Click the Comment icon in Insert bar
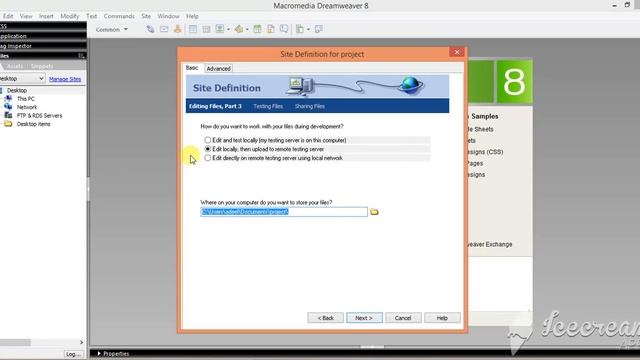The height and width of the screenshot is (360, 640). [x=284, y=29]
